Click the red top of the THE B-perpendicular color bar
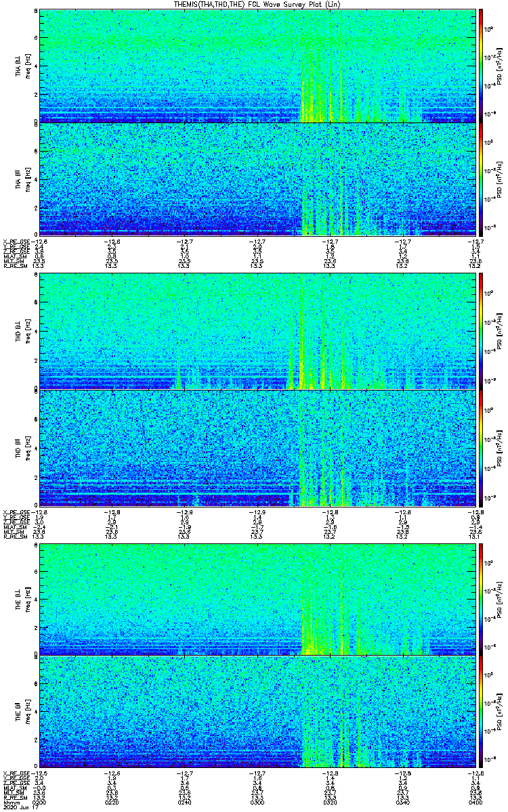 482,547
